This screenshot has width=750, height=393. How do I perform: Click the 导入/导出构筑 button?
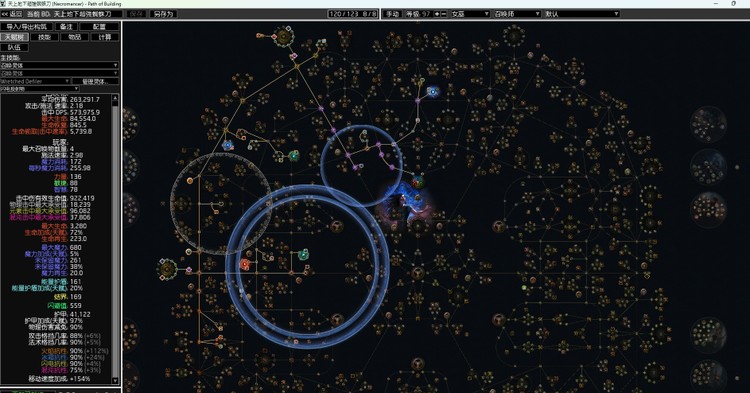27,27
